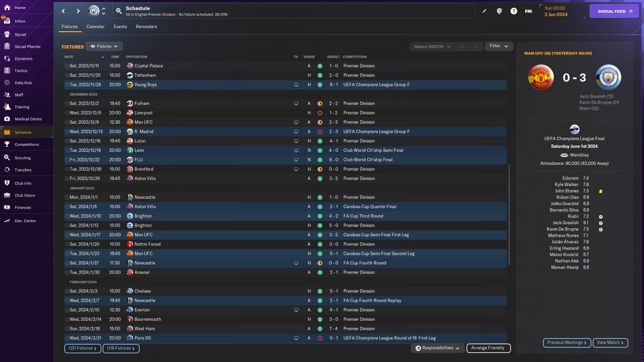The width and height of the screenshot is (644, 362).
Task: Navigate forward with the right arrow
Action: pos(78,11)
